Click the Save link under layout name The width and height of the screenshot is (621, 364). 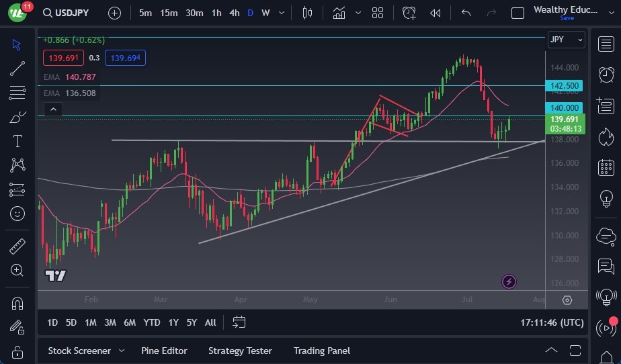[567, 18]
